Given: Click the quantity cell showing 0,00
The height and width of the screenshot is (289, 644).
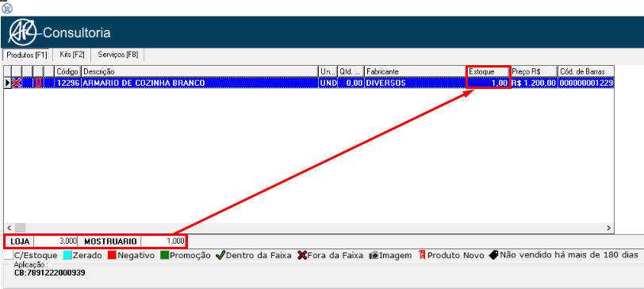Looking at the screenshot, I should coord(351,83).
